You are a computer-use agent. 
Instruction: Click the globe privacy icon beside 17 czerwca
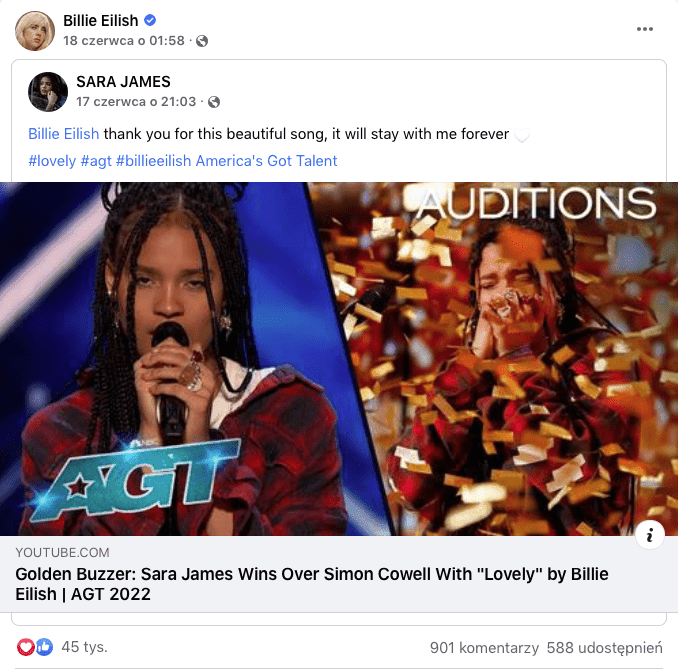coord(214,102)
